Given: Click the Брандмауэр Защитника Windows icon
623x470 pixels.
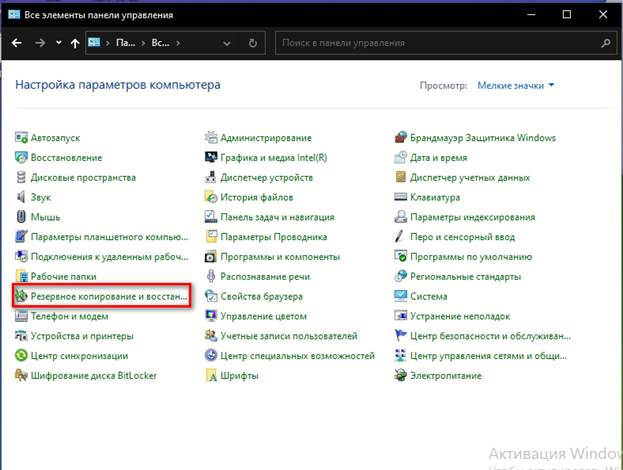Looking at the screenshot, I should tap(400, 137).
